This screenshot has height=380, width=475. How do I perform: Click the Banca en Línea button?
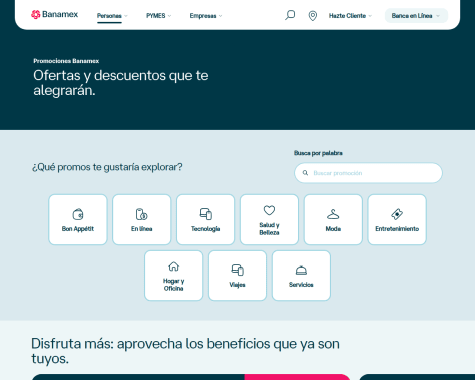[x=416, y=16]
